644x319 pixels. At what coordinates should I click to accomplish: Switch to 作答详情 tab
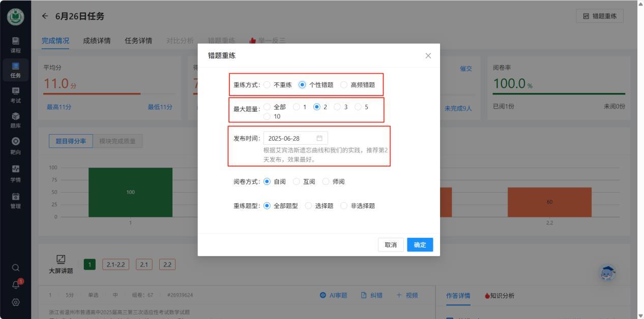(x=458, y=296)
